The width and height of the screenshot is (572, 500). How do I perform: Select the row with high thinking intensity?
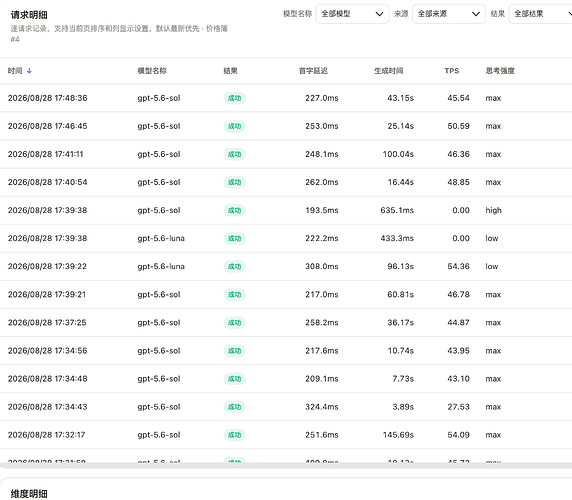click(286, 210)
